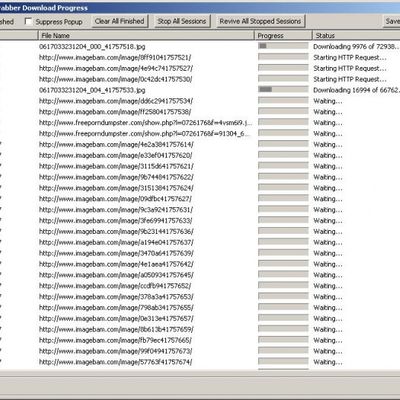Click Starting HTTP Request status for 8ff91041757521
The image size is (400, 400).
(x=350, y=58)
